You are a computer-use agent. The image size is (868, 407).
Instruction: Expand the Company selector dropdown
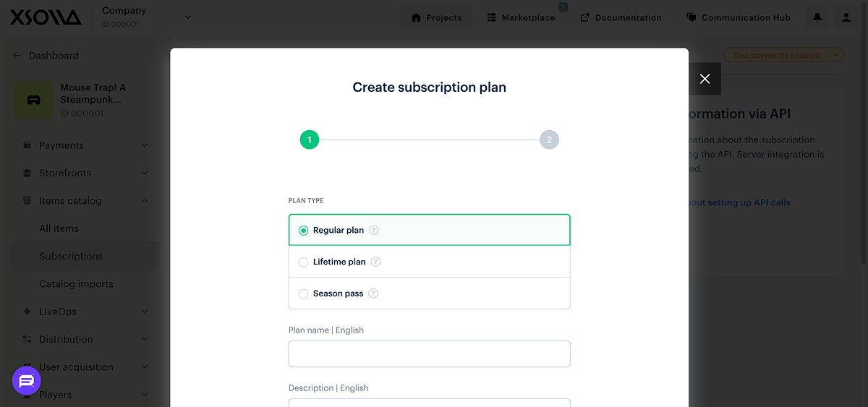point(188,17)
